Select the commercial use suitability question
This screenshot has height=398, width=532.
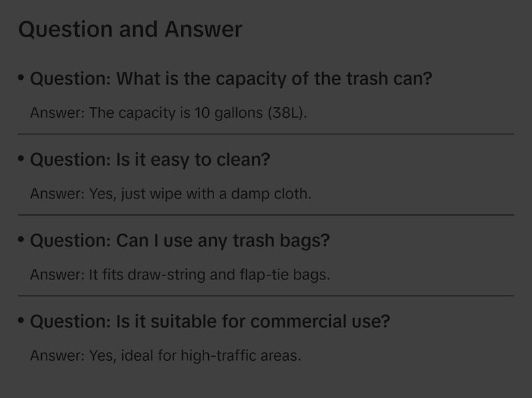pos(210,321)
